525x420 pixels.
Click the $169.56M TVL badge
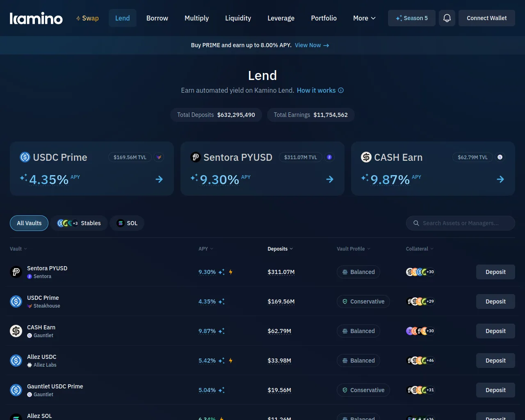pyautogui.click(x=130, y=157)
